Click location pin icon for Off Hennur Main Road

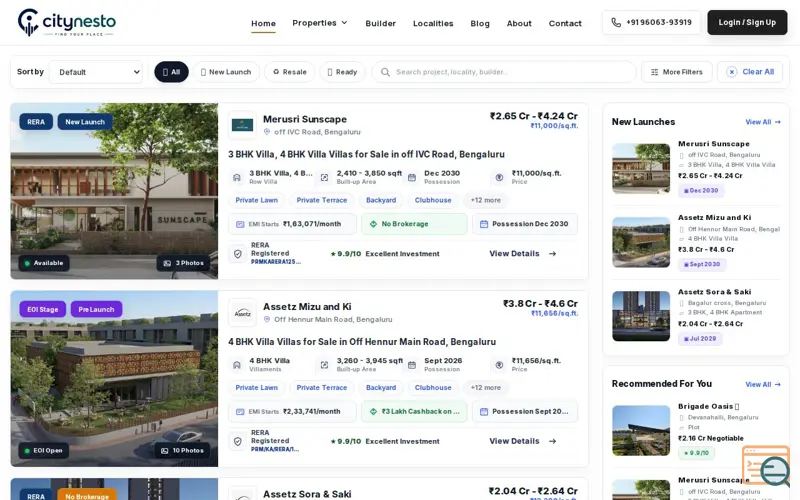pos(266,319)
